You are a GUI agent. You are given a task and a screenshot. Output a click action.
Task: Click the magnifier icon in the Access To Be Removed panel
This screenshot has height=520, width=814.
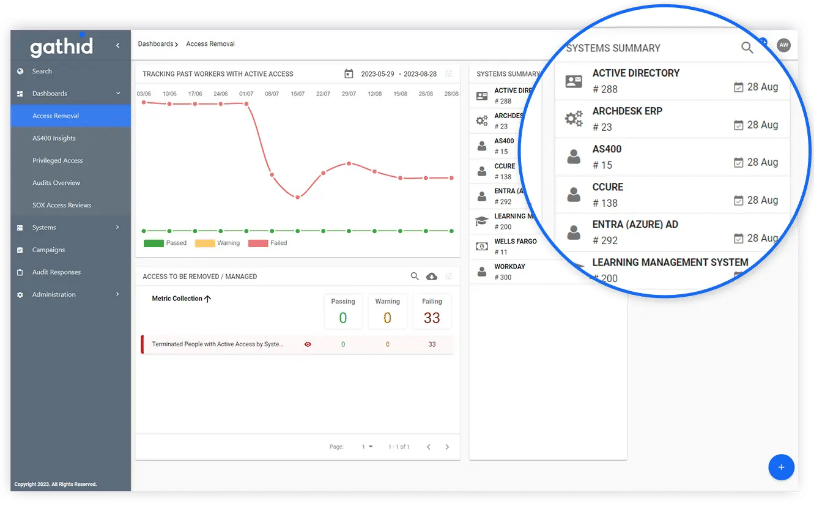pyautogui.click(x=415, y=276)
